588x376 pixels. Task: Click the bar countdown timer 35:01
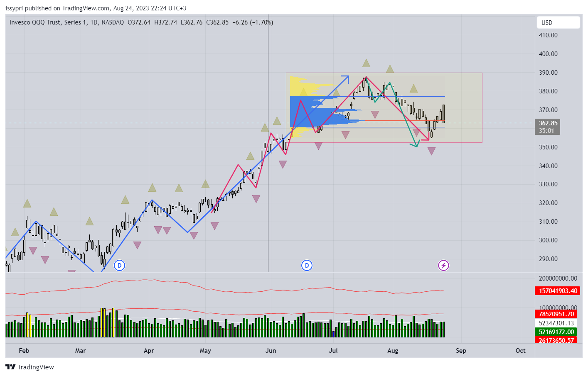coord(546,131)
